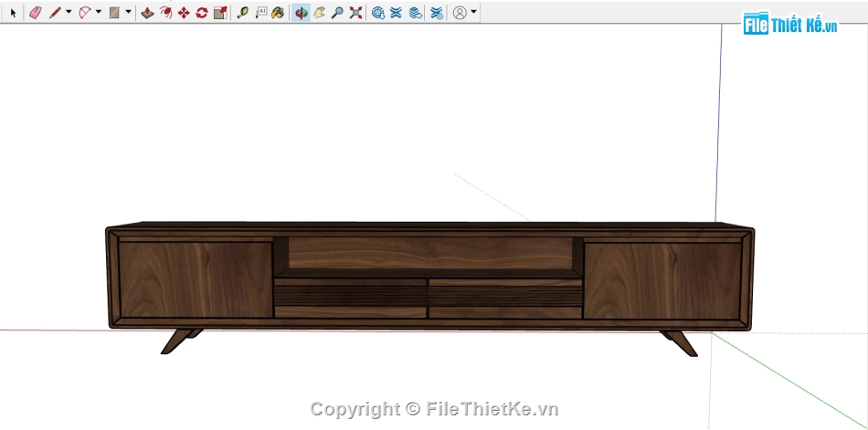Choose the Move tool
The width and height of the screenshot is (868, 430).
pos(184,13)
